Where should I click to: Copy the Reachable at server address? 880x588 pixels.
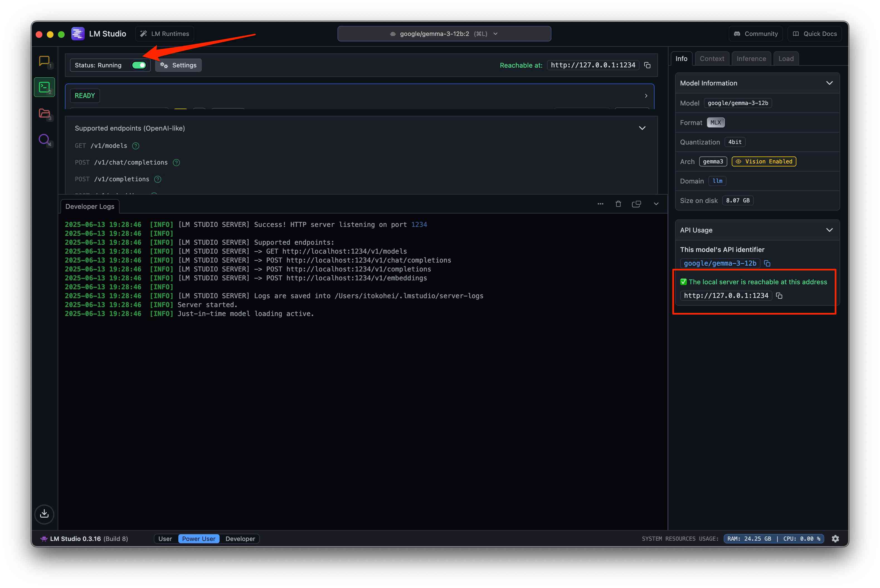coord(647,65)
